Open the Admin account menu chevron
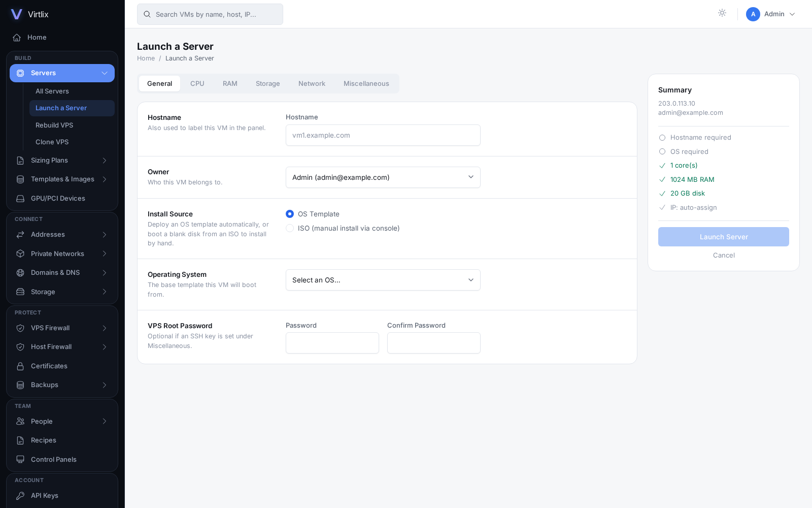The width and height of the screenshot is (812, 508). [792, 14]
